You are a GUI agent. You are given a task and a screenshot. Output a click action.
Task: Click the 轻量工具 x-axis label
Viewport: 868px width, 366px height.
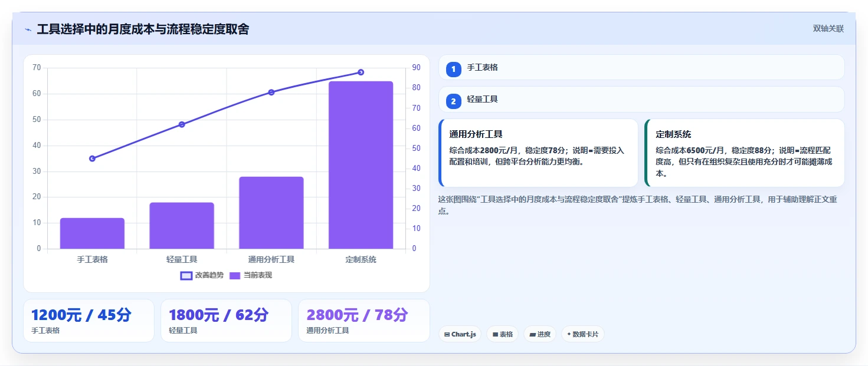(182, 259)
